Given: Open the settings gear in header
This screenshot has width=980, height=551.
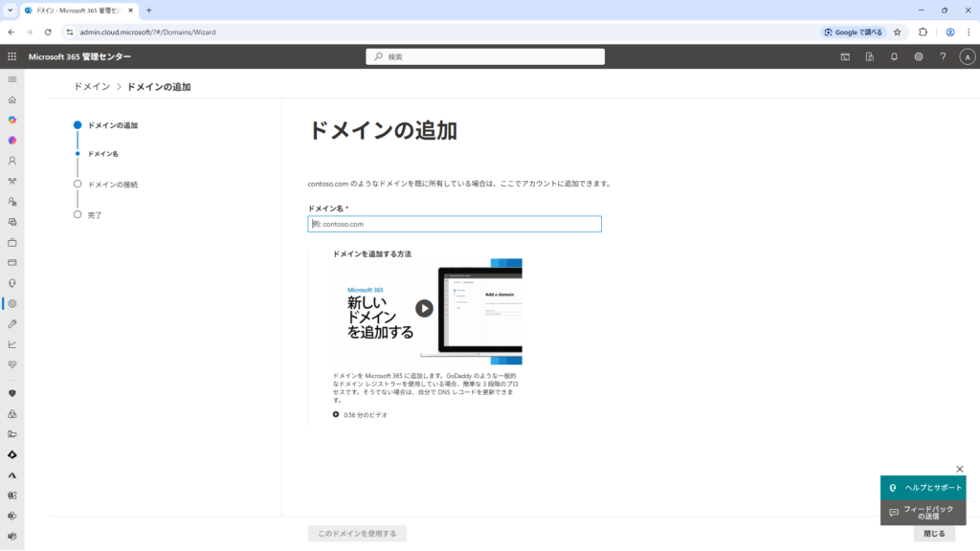Looking at the screenshot, I should [x=918, y=56].
